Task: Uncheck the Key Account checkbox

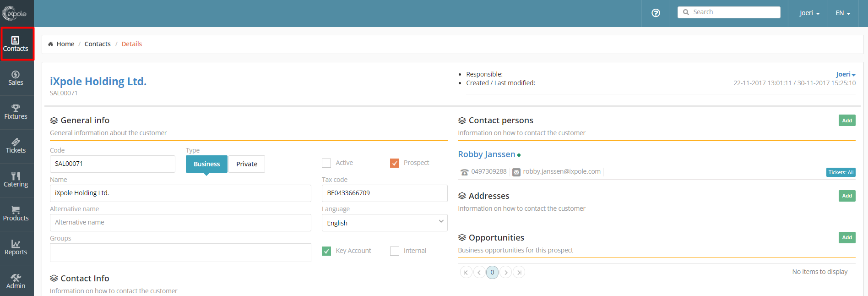Action: click(x=326, y=251)
